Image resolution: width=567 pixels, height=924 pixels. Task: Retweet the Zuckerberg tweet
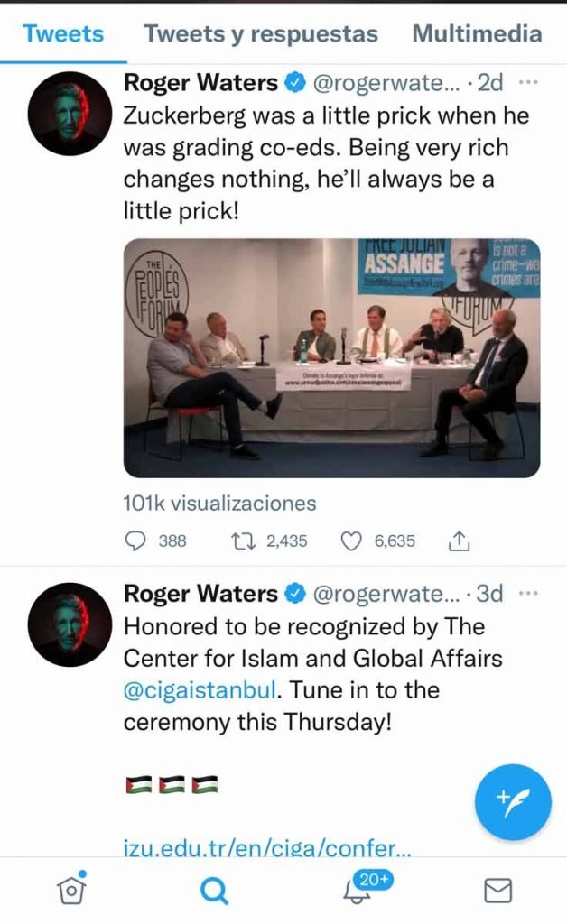[244, 541]
